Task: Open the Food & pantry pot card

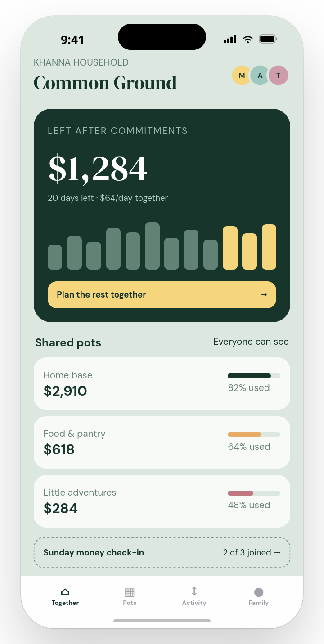Action: [x=162, y=442]
